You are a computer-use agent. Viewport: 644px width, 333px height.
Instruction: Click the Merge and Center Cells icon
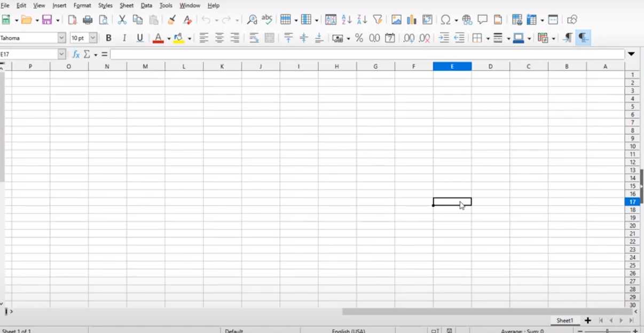[x=270, y=38]
